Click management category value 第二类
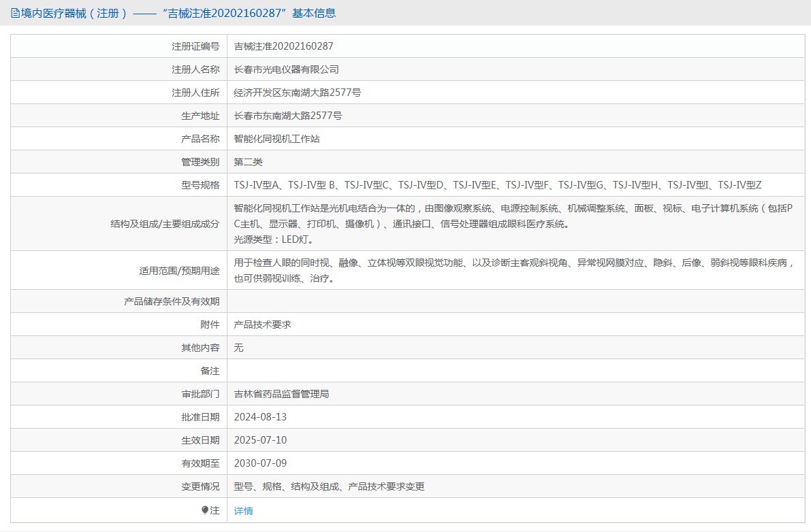Viewport: 811px width, 532px height. coord(248,162)
